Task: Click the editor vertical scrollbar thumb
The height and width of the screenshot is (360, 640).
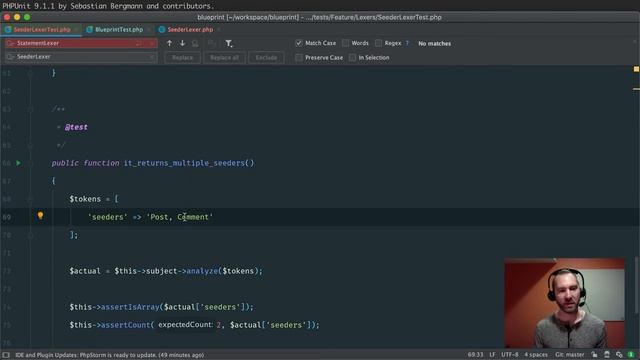Action: (636, 286)
